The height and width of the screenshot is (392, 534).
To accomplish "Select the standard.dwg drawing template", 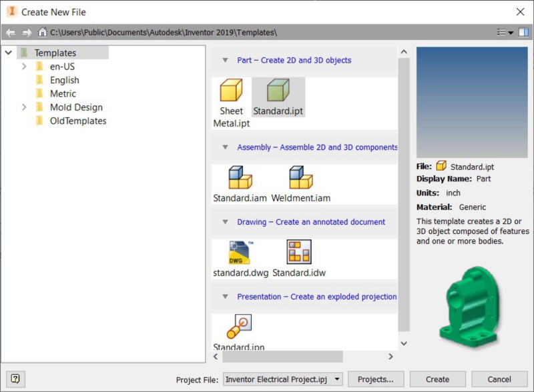I will click(x=240, y=253).
